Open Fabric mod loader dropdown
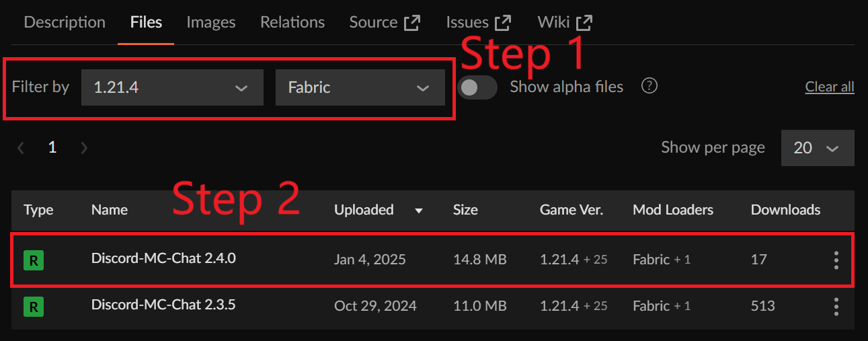This screenshot has height=341, width=868. [x=360, y=87]
